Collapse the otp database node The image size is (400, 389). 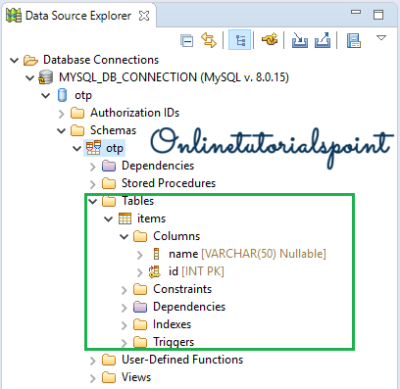click(46, 96)
